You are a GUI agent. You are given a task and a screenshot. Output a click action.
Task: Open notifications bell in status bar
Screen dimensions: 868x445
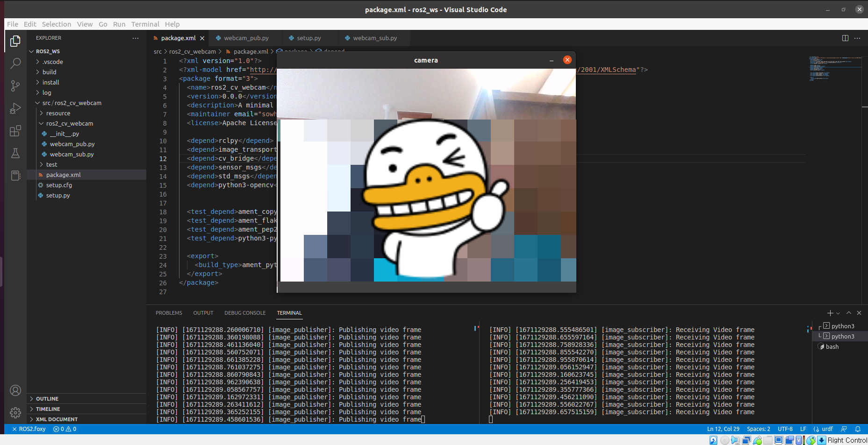pyautogui.click(x=858, y=429)
